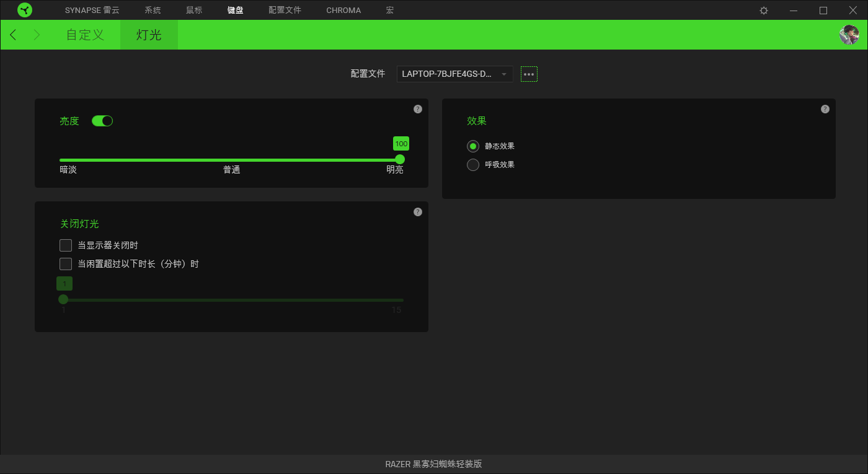
Task: Switch to the CHROMA tab
Action: click(343, 11)
